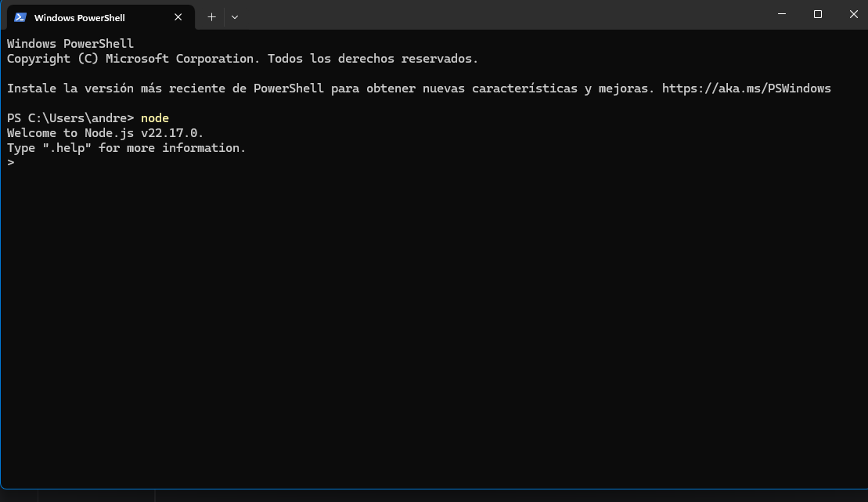
Task: Click the "PS C:\Users\andre>" prompt text
Action: [x=70, y=118]
